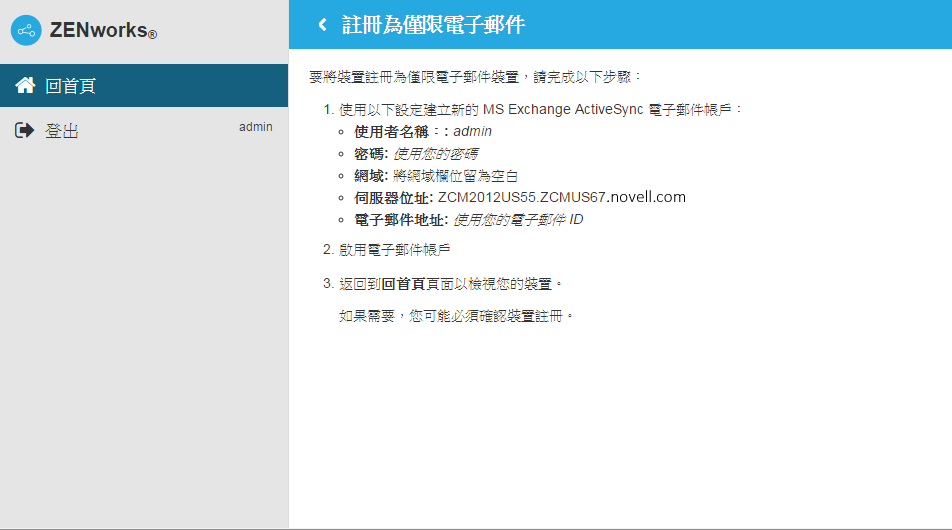The image size is (952, 530).
Task: Click the 如果需要 confirmation note text
Action: pyautogui.click(x=456, y=316)
